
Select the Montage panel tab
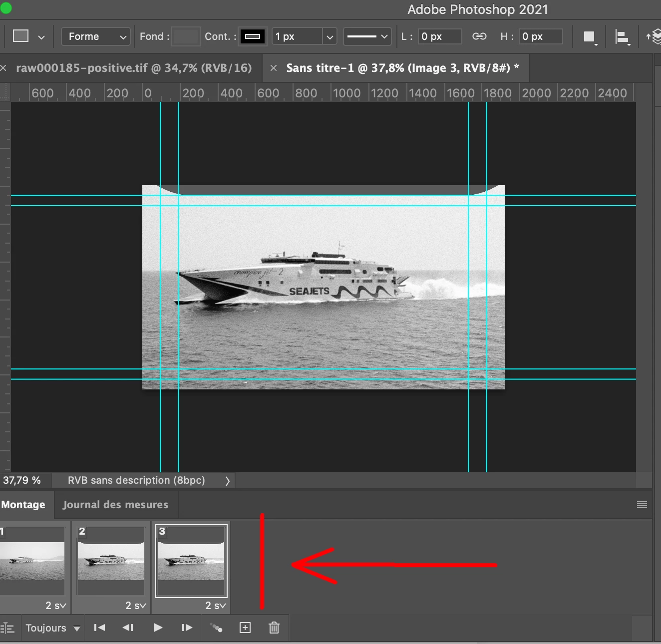23,505
